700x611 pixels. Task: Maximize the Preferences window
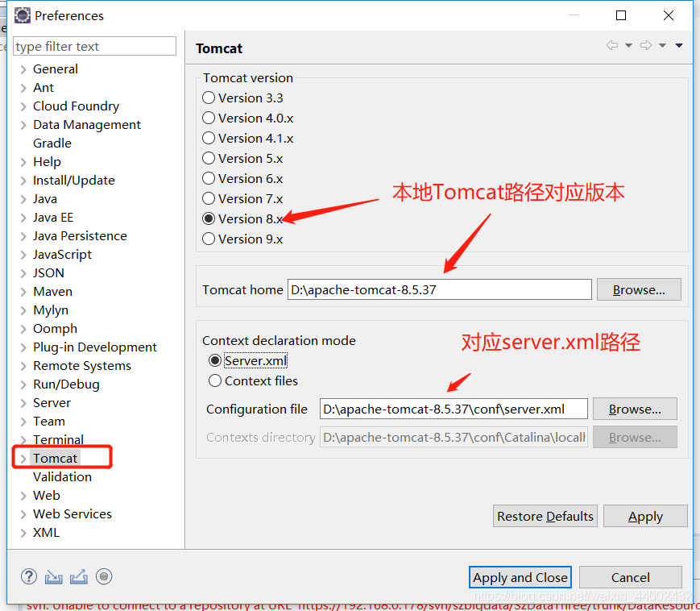tap(621, 15)
